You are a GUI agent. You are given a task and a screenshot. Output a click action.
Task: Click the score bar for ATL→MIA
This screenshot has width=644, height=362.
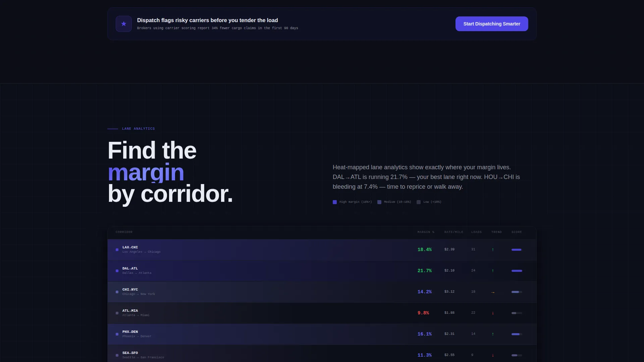coord(517,313)
